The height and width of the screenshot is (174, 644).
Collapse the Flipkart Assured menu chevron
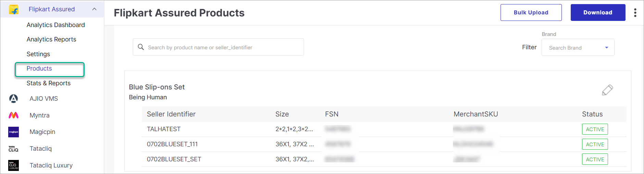click(94, 9)
